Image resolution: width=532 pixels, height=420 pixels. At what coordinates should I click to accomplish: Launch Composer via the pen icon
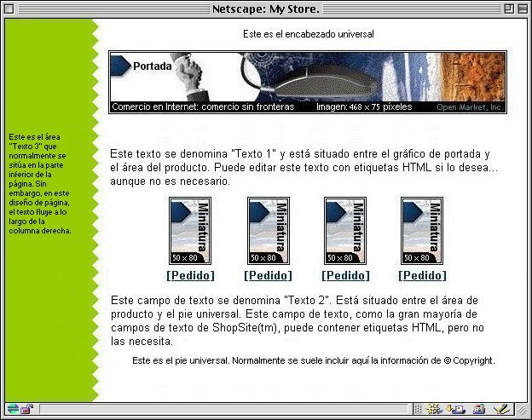[x=502, y=410]
